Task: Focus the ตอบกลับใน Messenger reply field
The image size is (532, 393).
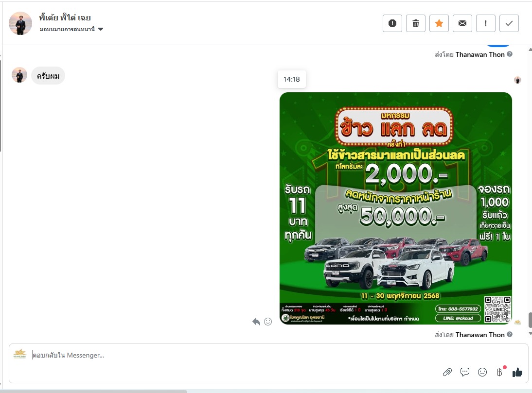Action: (233, 356)
